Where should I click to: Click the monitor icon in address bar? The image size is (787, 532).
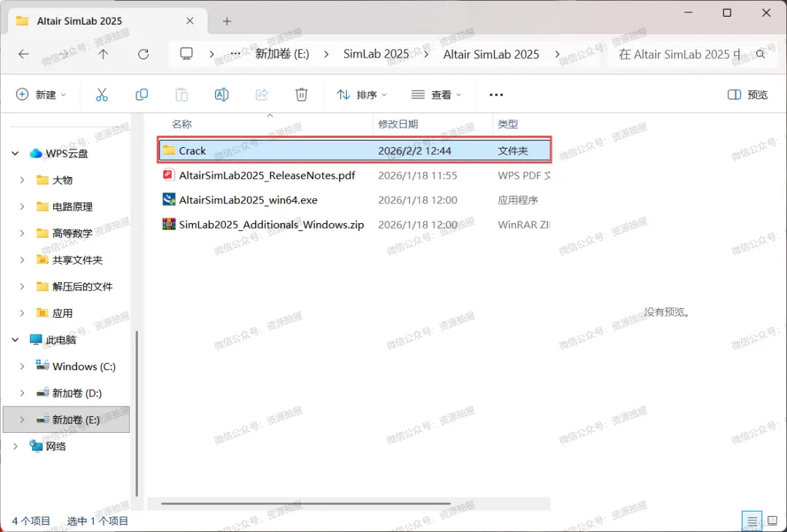coord(187,54)
